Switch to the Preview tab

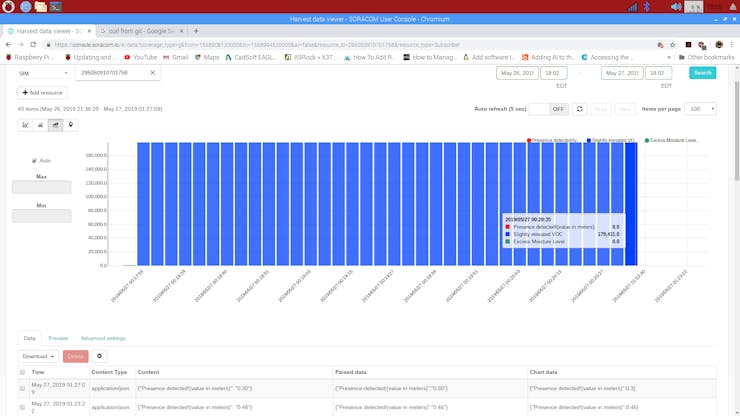pyautogui.click(x=58, y=339)
